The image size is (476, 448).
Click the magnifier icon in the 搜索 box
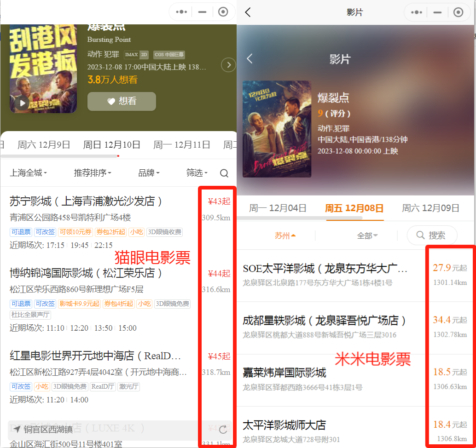(x=420, y=235)
